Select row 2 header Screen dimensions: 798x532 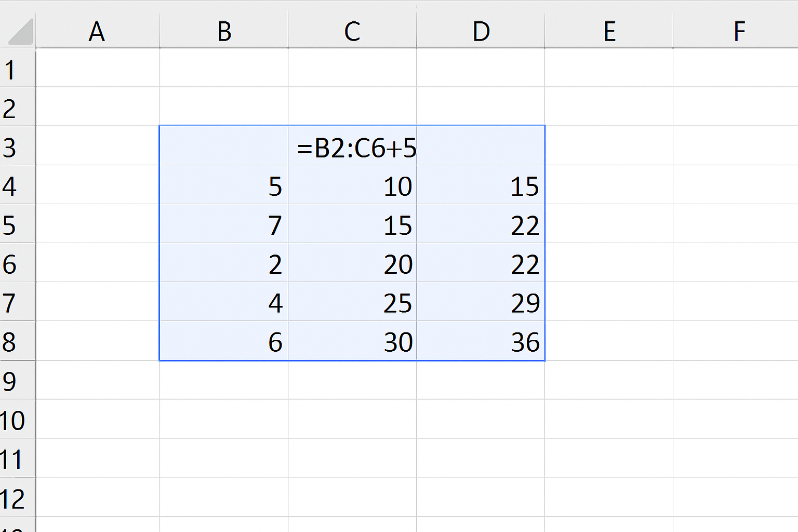18,107
